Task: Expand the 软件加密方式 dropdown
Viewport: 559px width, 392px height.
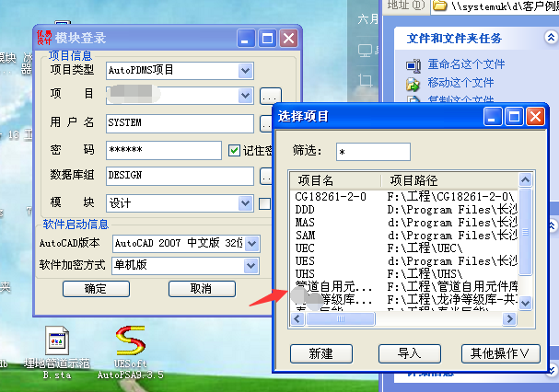Action: (x=251, y=266)
